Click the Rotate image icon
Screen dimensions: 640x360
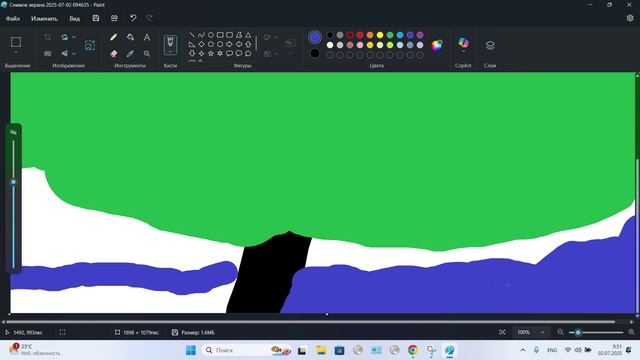pyautogui.click(x=64, y=37)
